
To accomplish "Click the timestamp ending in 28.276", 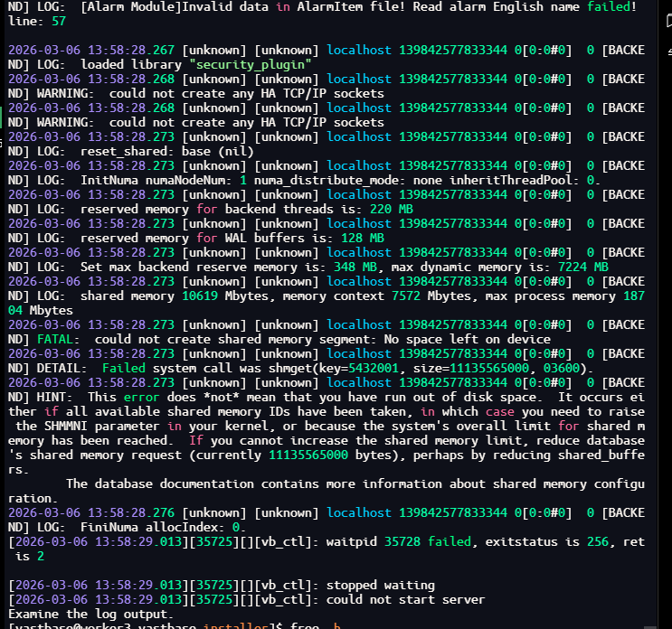I will [x=91, y=513].
